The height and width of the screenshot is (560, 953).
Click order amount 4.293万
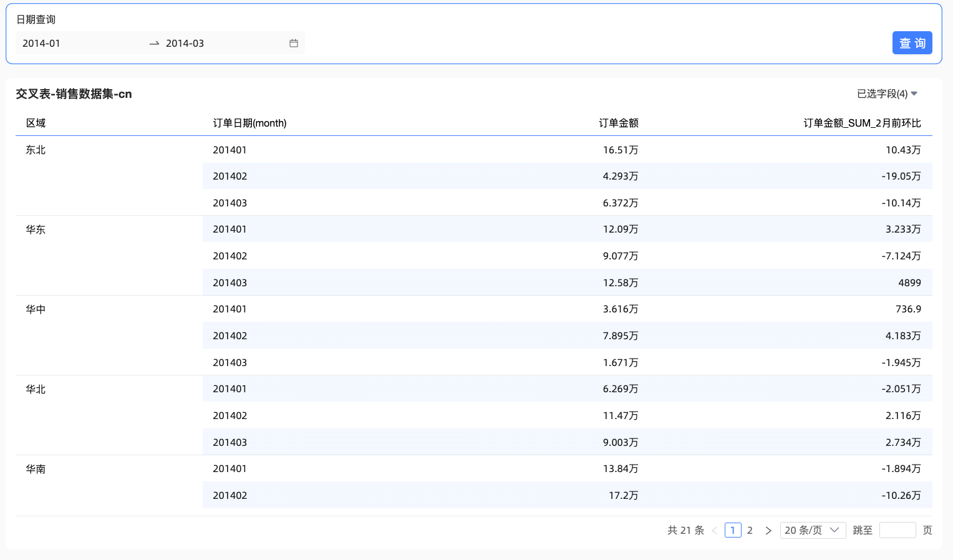621,176
